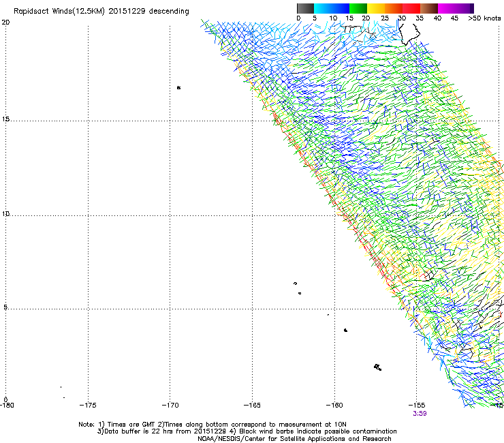This screenshot has width=504, height=443.
Task: Click the legend tick label 45
Action: [454, 18]
